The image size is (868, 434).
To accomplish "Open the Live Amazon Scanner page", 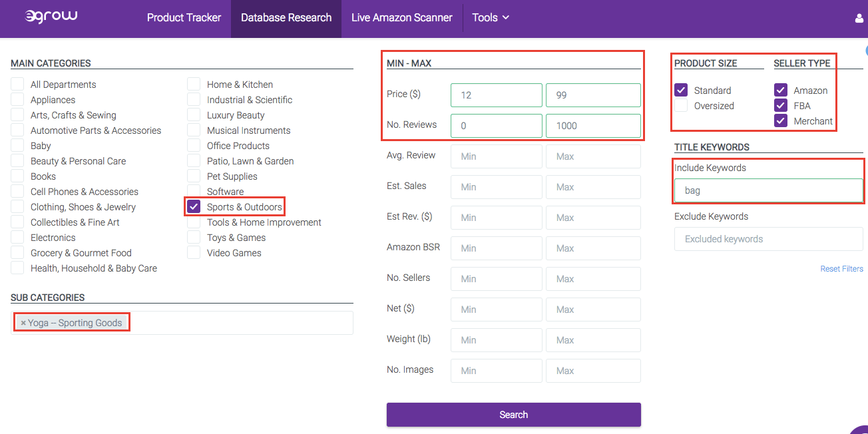I will pos(402,18).
